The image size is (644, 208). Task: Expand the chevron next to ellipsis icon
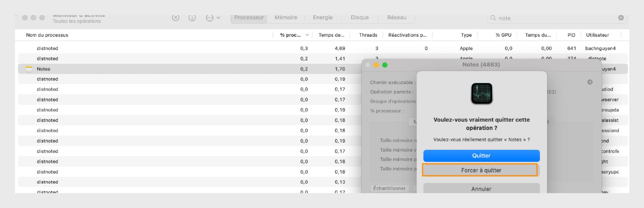click(218, 18)
